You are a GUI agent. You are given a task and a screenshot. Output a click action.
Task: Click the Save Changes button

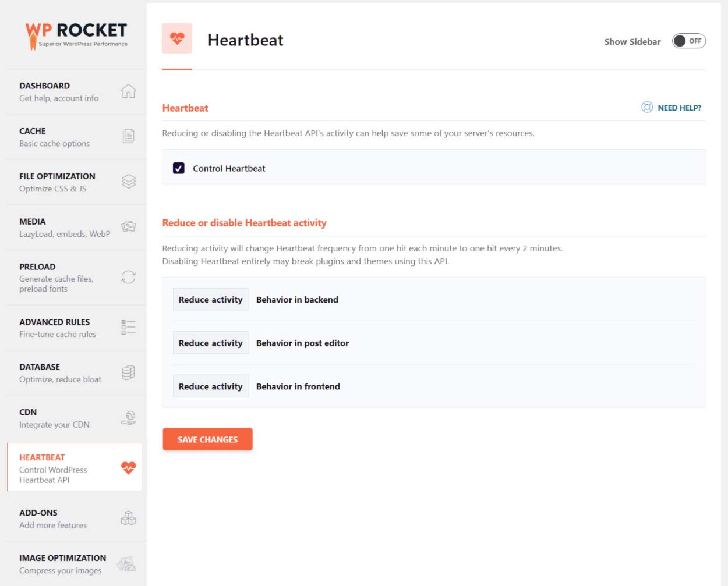click(207, 439)
